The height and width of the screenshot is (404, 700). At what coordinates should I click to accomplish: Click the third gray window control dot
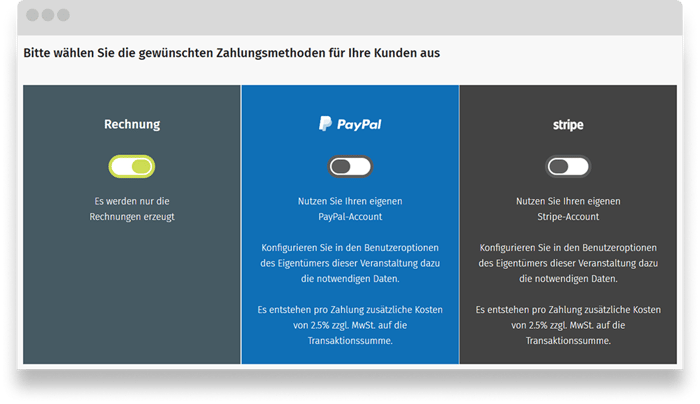63,15
